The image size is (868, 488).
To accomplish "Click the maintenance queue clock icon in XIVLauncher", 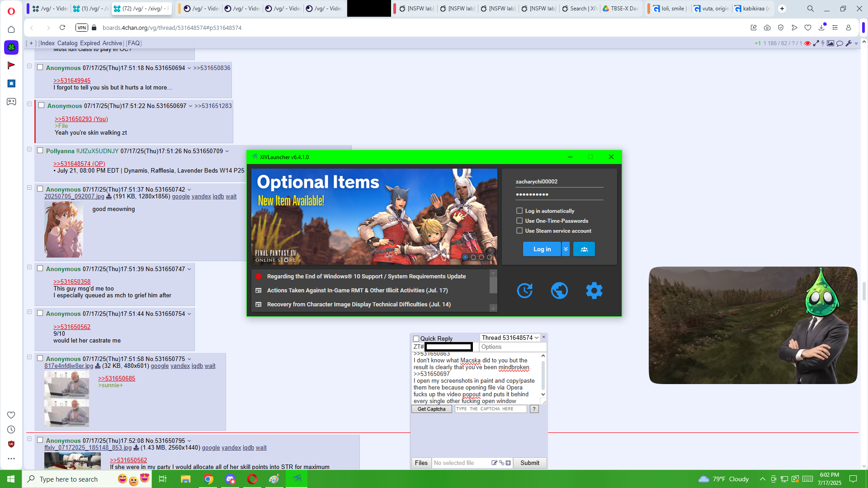I will click(x=524, y=291).
